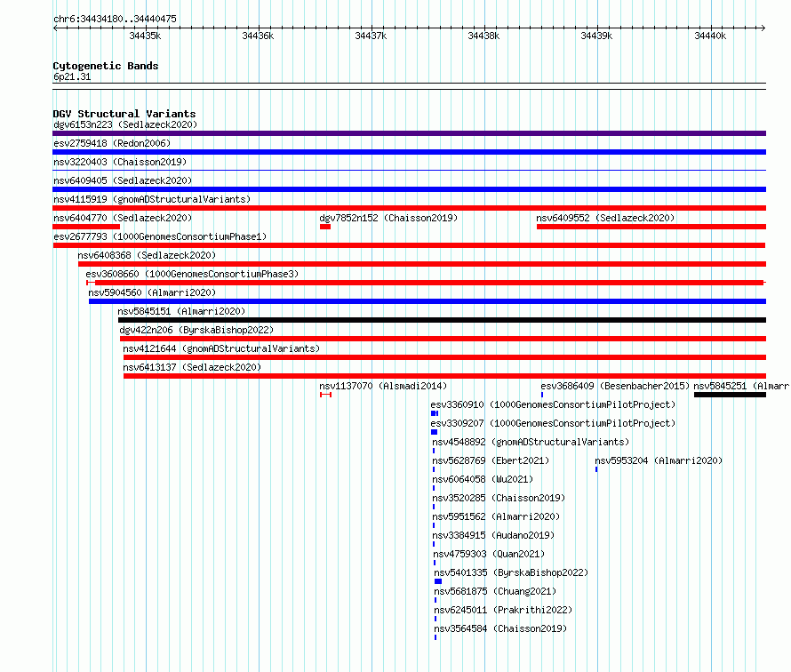Viewport: 791px width, 672px height.
Task: Click the dgv7852n152 (Chaisson2019) label
Action: (x=388, y=218)
